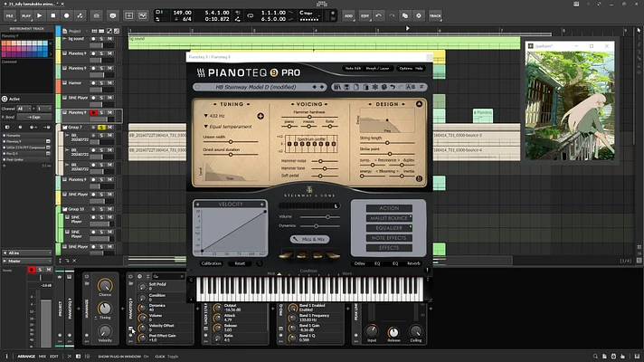Load previous preset with left arrow
This screenshot has height=362, width=644.
[x=315, y=87]
